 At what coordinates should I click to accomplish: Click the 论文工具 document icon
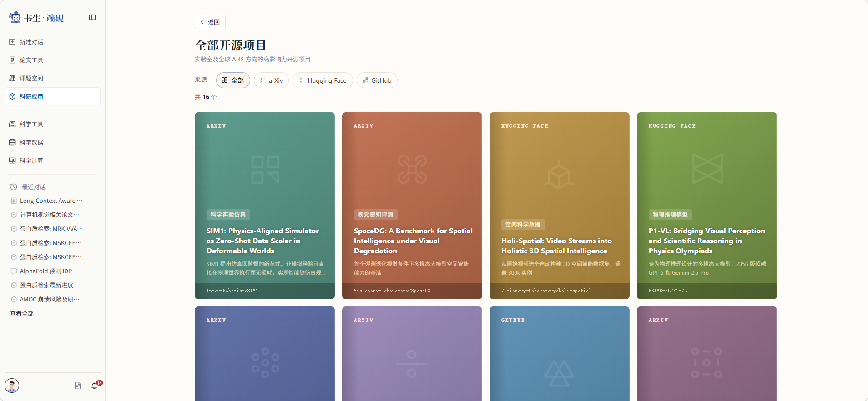coord(12,60)
